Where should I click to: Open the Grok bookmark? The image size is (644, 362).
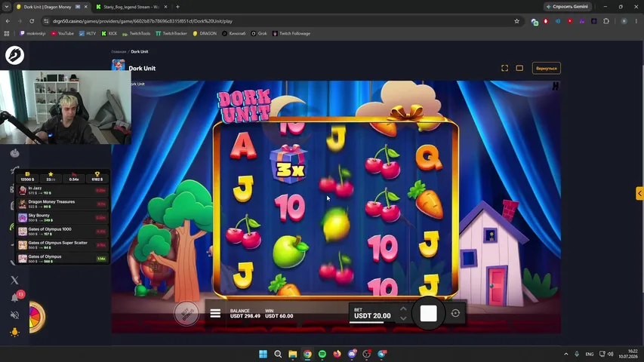coord(259,34)
